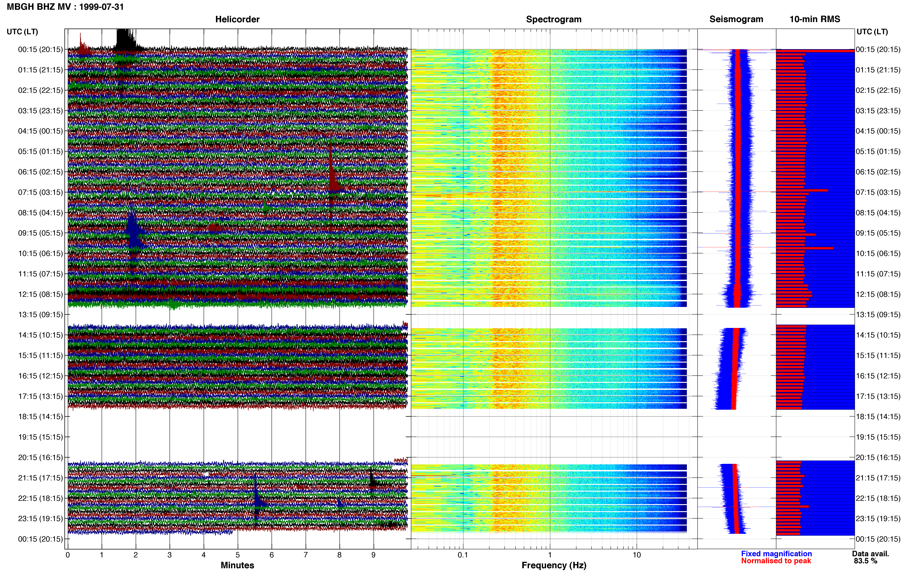Click the '10-min RMS' panel heading
Image resolution: width=924 pixels, height=578 pixels.
pyautogui.click(x=815, y=19)
